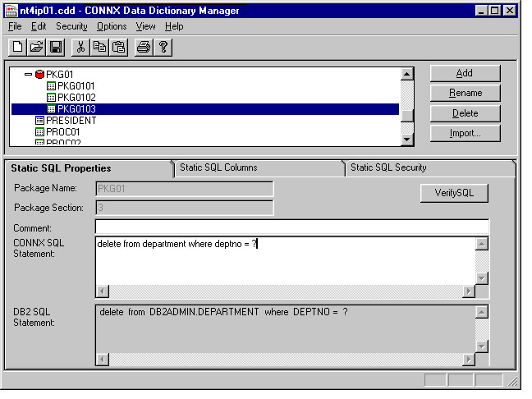The height and width of the screenshot is (399, 532).
Task: Click the Package Name field
Action: pyautogui.click(x=185, y=189)
